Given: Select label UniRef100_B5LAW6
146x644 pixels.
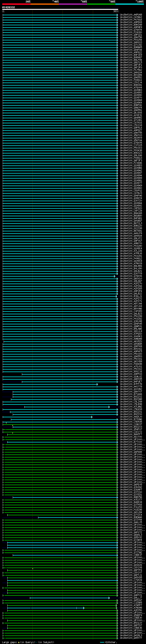Looking at the screenshot, I should click(131, 329).
